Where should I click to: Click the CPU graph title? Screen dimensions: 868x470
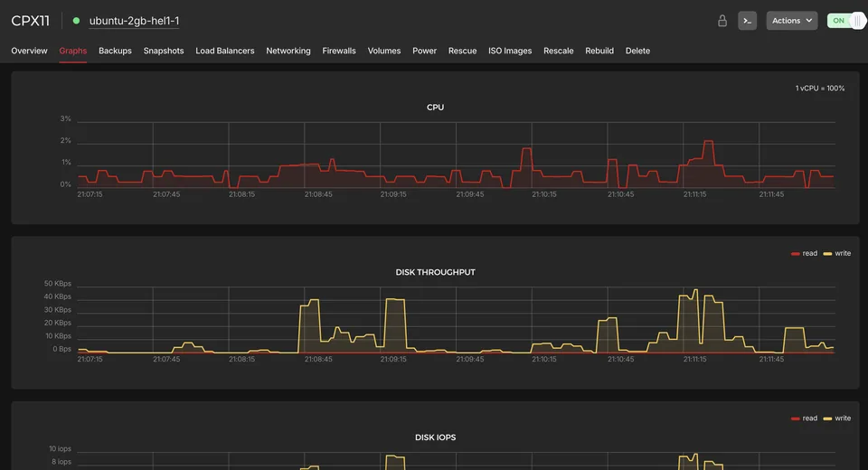coord(435,108)
